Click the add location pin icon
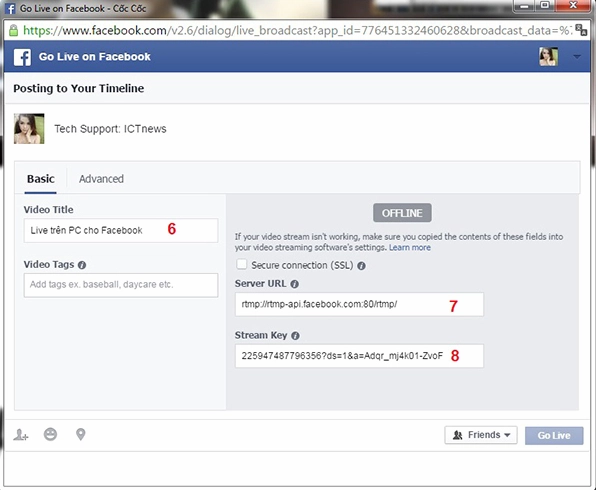Viewport: 596px width, 490px height. 81,434
